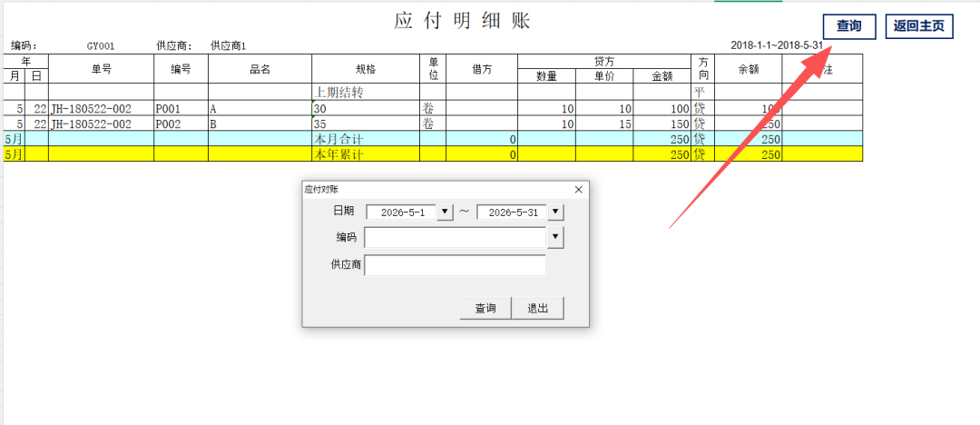
Task: Click into the 编码 input field
Action: click(456, 237)
